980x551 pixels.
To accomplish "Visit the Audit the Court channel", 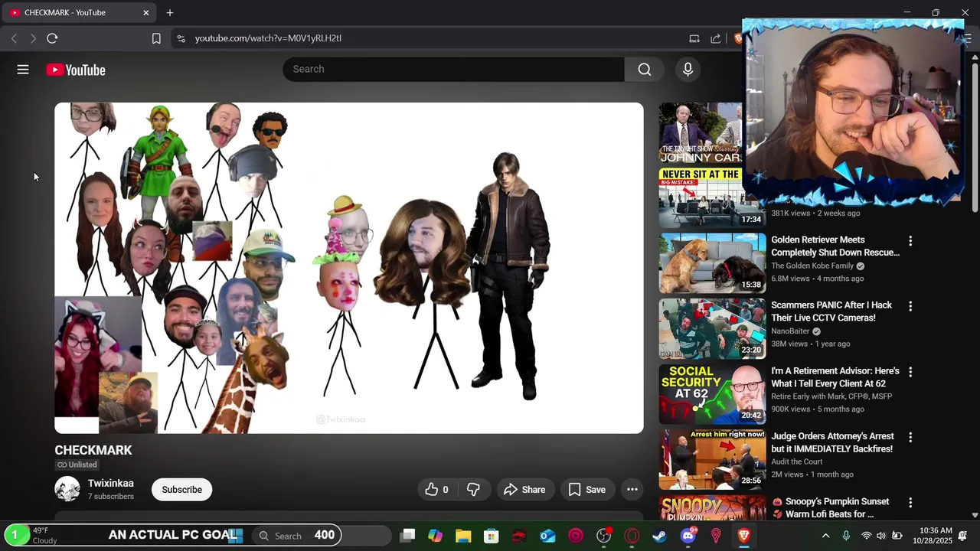I will point(797,461).
